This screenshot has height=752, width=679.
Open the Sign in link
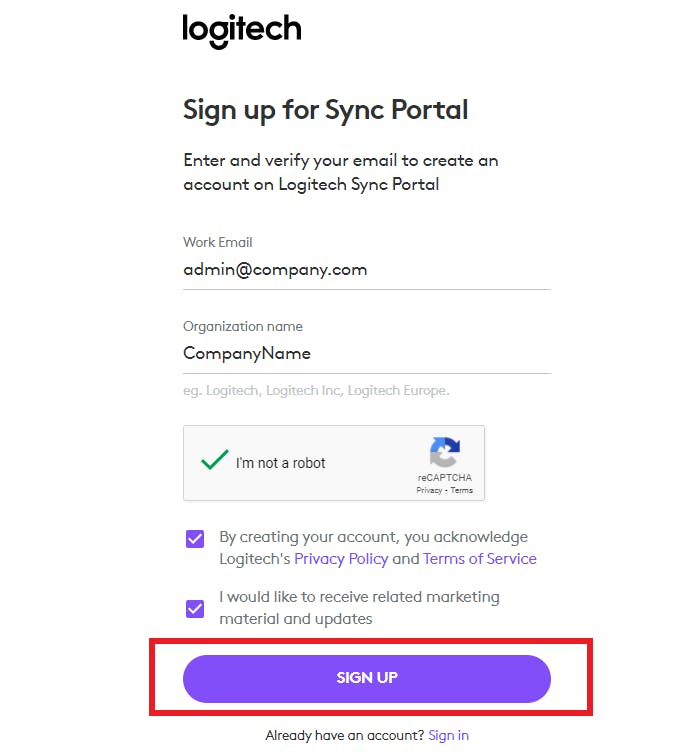pos(448,735)
